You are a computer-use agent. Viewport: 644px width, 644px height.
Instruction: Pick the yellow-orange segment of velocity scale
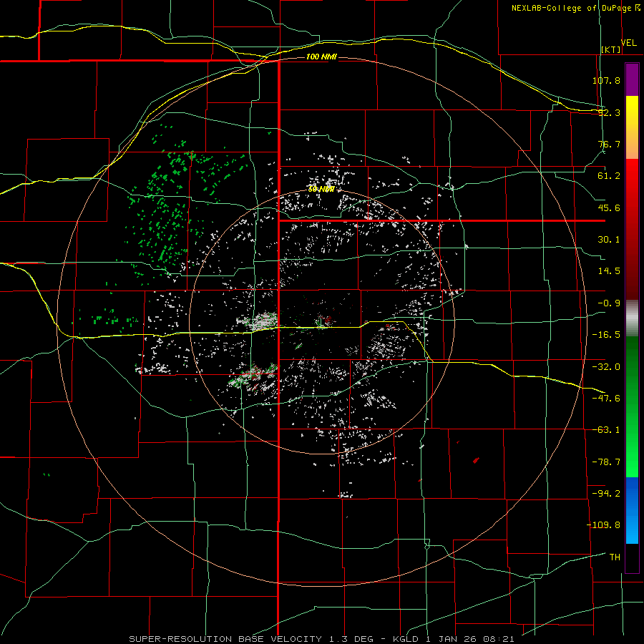tap(632, 127)
